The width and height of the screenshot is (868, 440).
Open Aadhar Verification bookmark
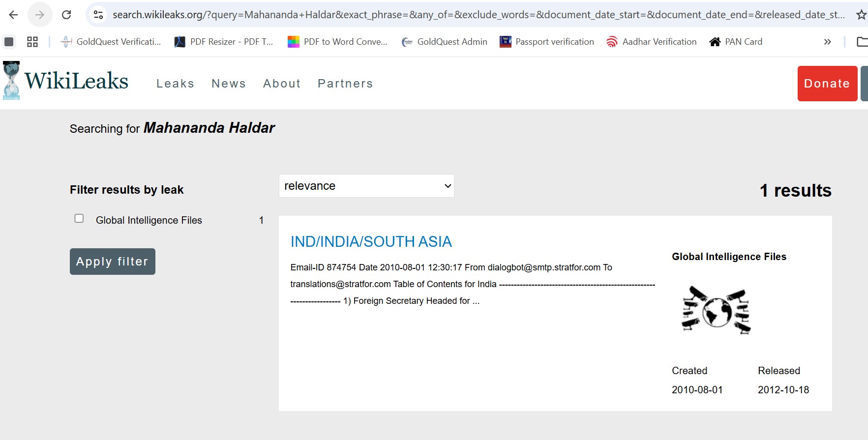click(652, 42)
